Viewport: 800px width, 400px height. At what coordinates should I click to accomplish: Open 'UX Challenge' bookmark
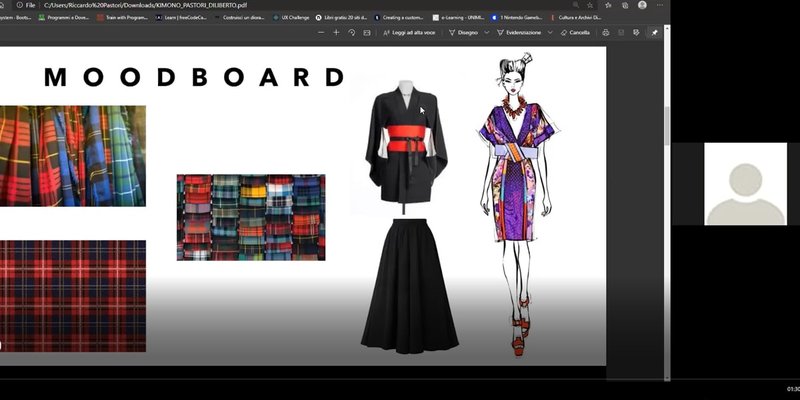coord(291,17)
